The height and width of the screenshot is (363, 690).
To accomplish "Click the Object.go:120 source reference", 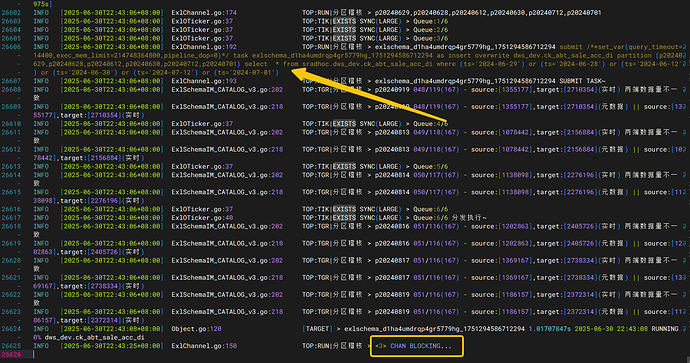I will pyautogui.click(x=196, y=329).
